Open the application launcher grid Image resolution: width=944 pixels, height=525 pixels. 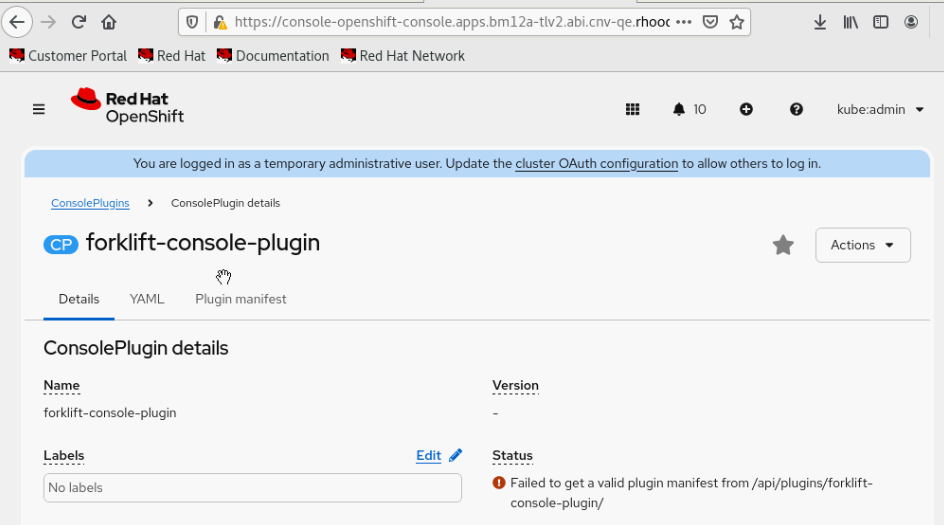click(632, 109)
